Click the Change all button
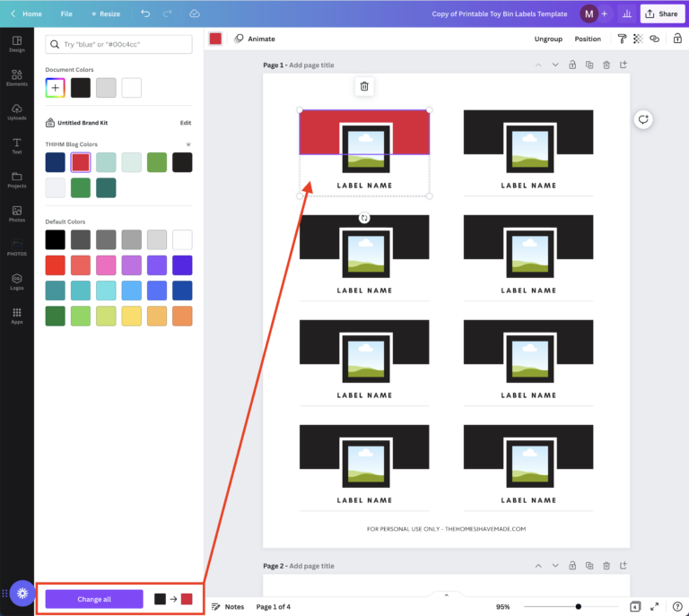689x616 pixels. [x=94, y=599]
